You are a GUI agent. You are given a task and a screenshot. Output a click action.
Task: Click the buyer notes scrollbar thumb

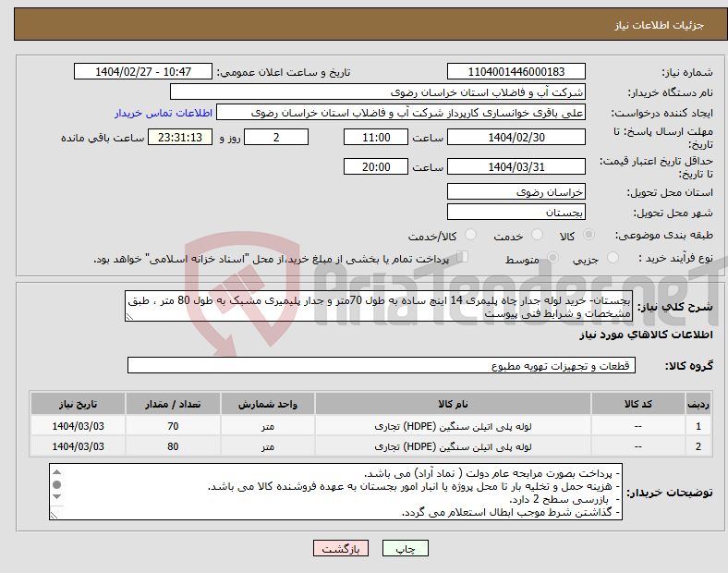click(56, 485)
